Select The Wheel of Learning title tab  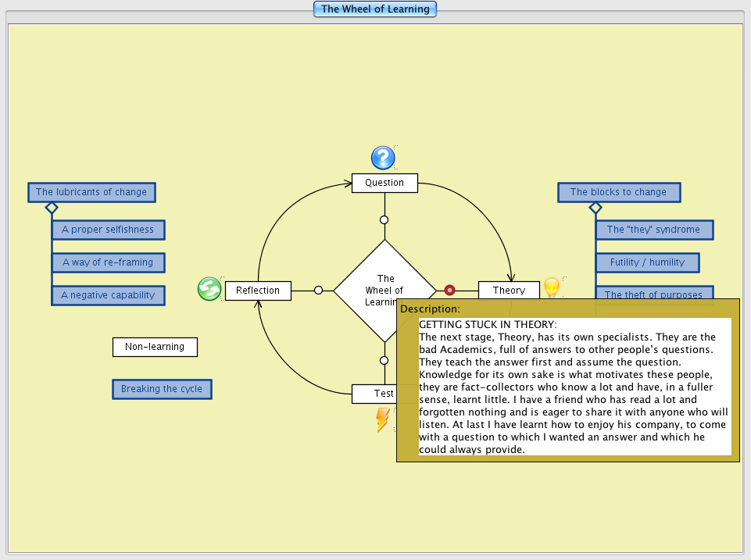pyautogui.click(x=375, y=9)
